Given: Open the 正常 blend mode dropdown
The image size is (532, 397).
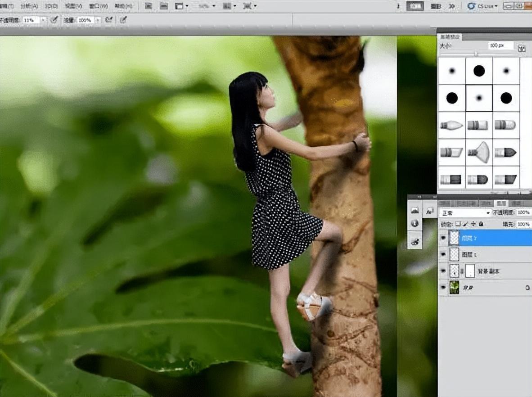Looking at the screenshot, I should coord(465,213).
